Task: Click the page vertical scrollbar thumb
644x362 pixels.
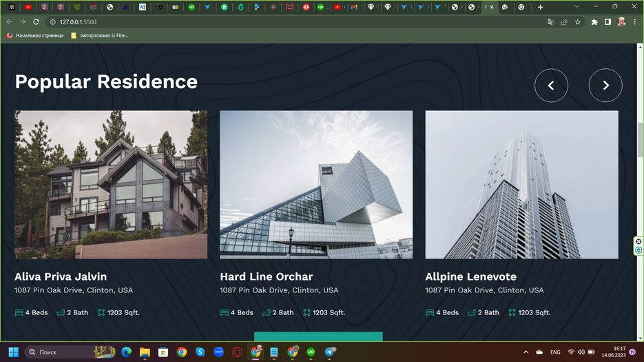Action: coord(640,140)
